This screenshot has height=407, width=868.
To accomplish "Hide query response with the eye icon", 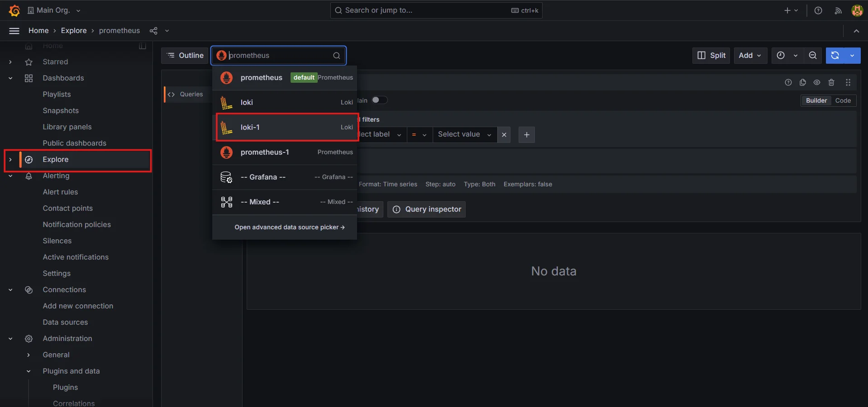I will [x=817, y=82].
